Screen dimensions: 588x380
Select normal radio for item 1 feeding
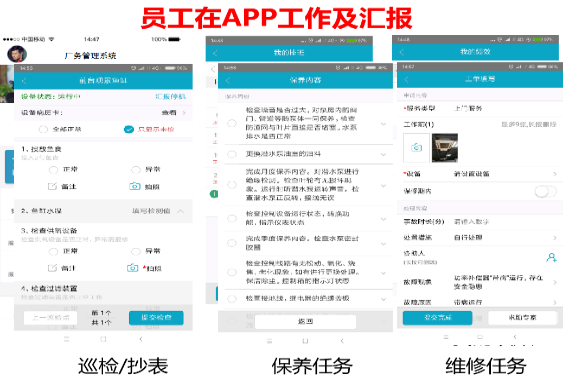(x=53, y=170)
